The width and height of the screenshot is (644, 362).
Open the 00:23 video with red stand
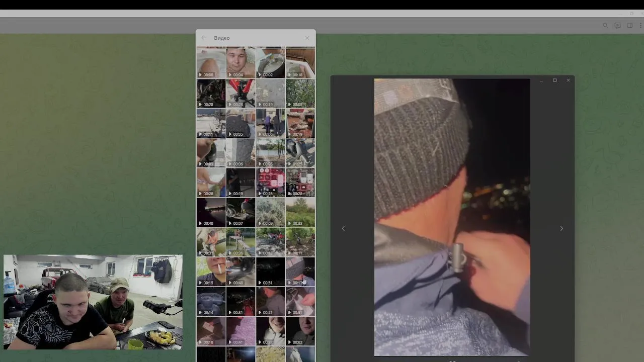[x=240, y=93]
